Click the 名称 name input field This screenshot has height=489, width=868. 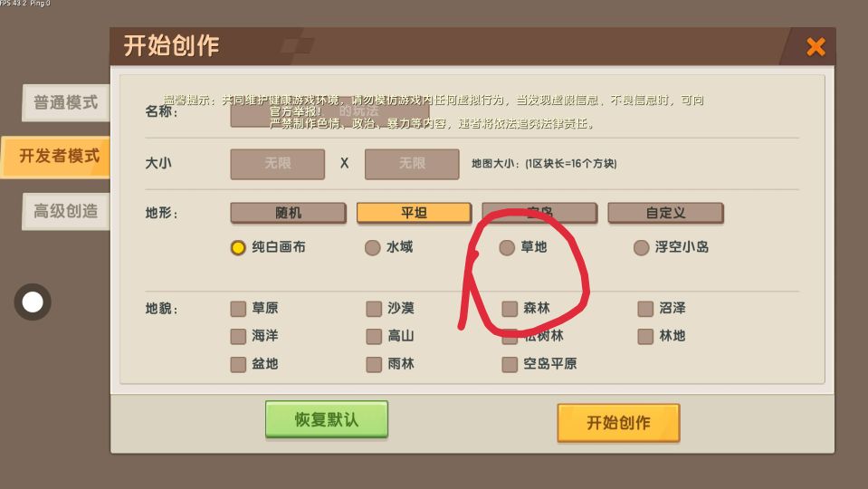[330, 112]
